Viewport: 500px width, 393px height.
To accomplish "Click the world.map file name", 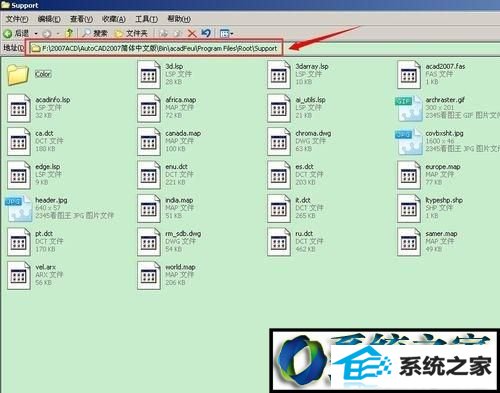I will (180, 267).
